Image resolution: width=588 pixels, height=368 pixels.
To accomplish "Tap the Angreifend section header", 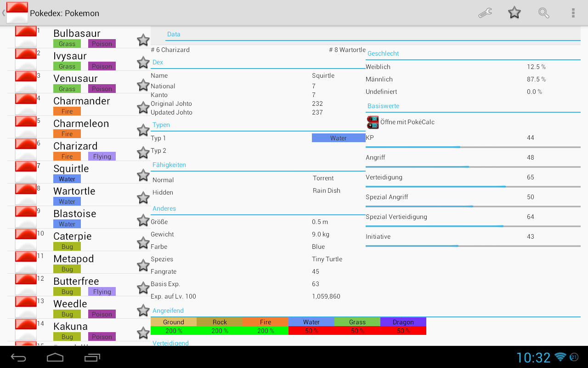I will click(168, 310).
